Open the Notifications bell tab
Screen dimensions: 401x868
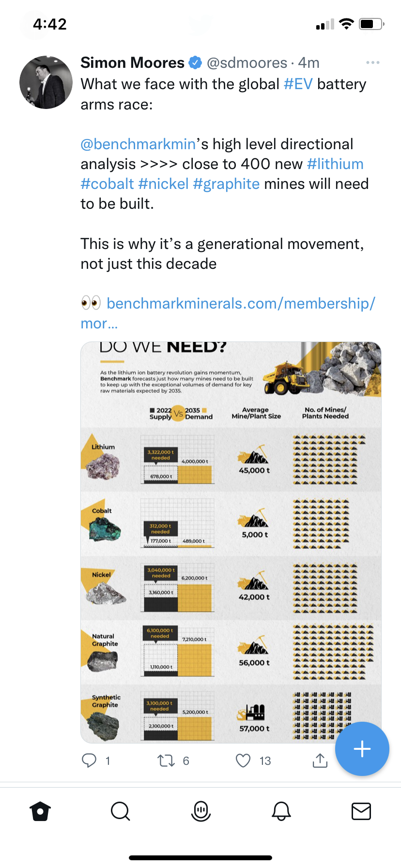coord(281,811)
